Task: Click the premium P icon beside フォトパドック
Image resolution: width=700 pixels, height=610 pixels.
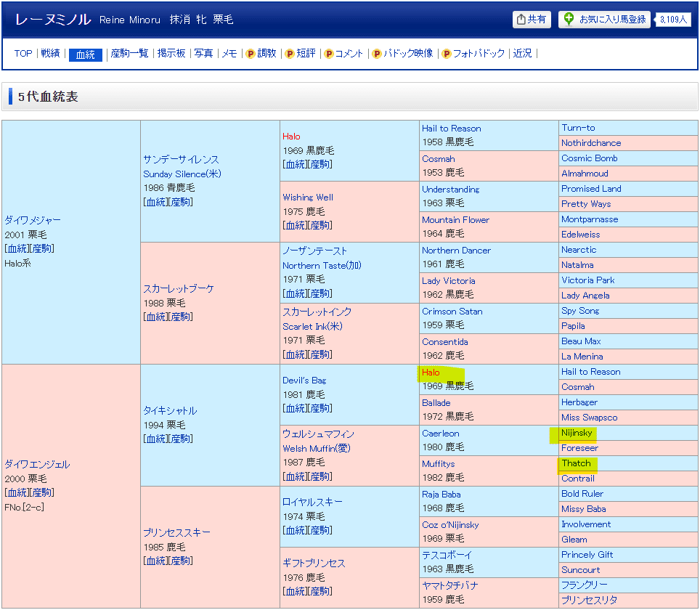Action: (x=447, y=54)
